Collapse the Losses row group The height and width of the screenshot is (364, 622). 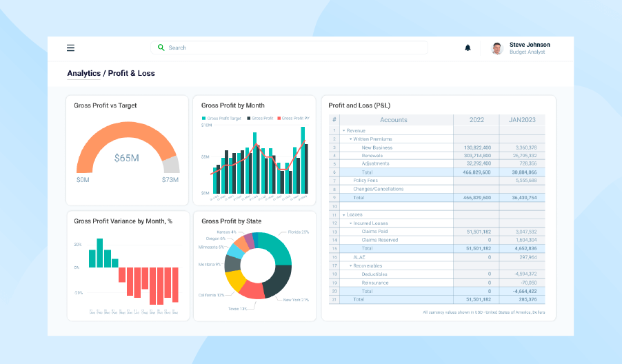(x=344, y=215)
